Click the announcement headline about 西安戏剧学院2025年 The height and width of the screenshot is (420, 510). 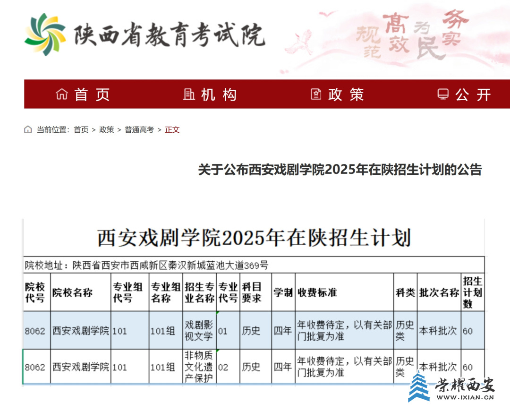coord(340,170)
